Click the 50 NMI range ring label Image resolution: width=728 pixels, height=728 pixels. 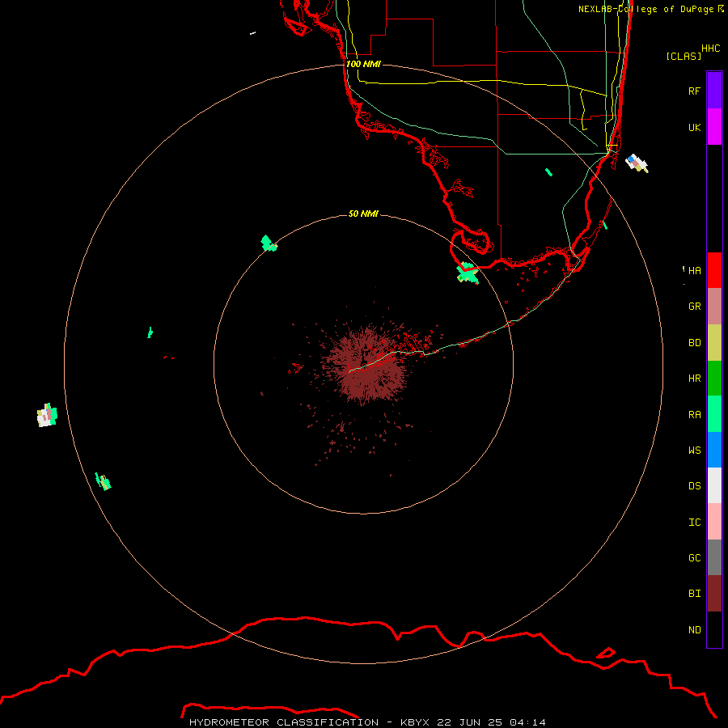363,214
